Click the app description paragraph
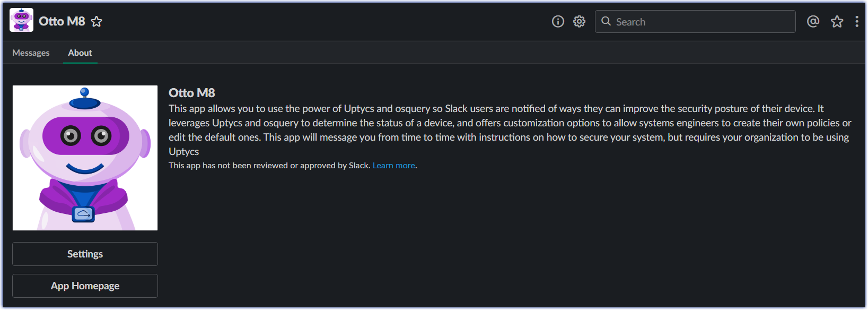868x310 pixels. pos(510,130)
